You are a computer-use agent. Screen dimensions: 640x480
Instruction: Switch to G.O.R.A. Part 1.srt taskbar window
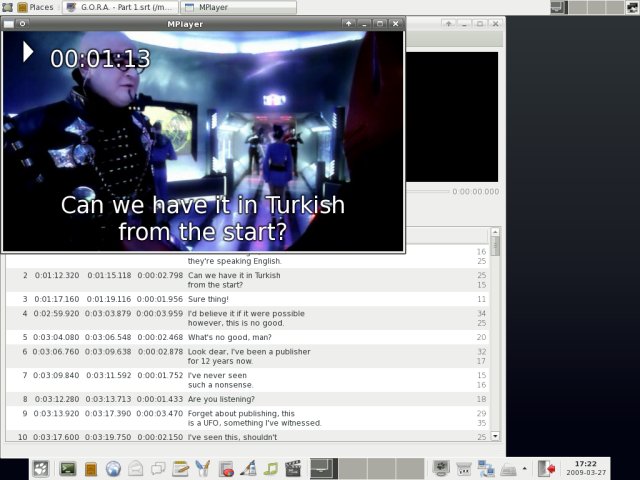coord(120,7)
